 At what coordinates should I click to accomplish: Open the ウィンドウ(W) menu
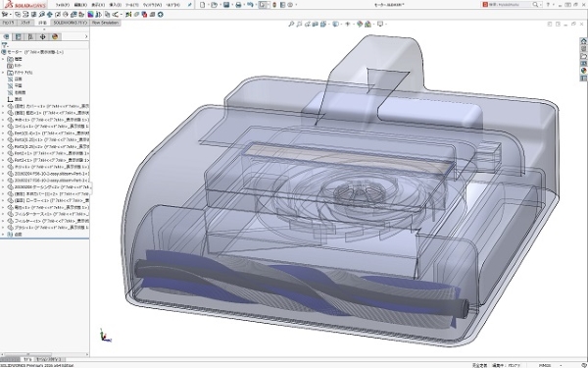point(153,5)
